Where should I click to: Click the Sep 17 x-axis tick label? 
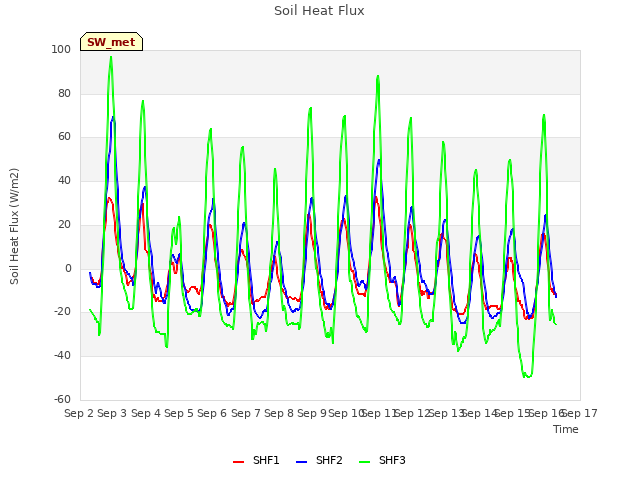pos(580,413)
